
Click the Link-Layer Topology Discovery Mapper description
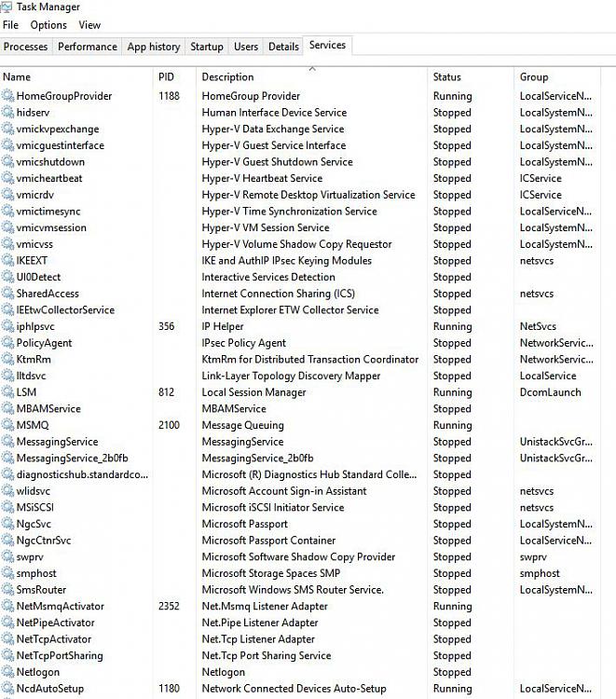pyautogui.click(x=291, y=376)
